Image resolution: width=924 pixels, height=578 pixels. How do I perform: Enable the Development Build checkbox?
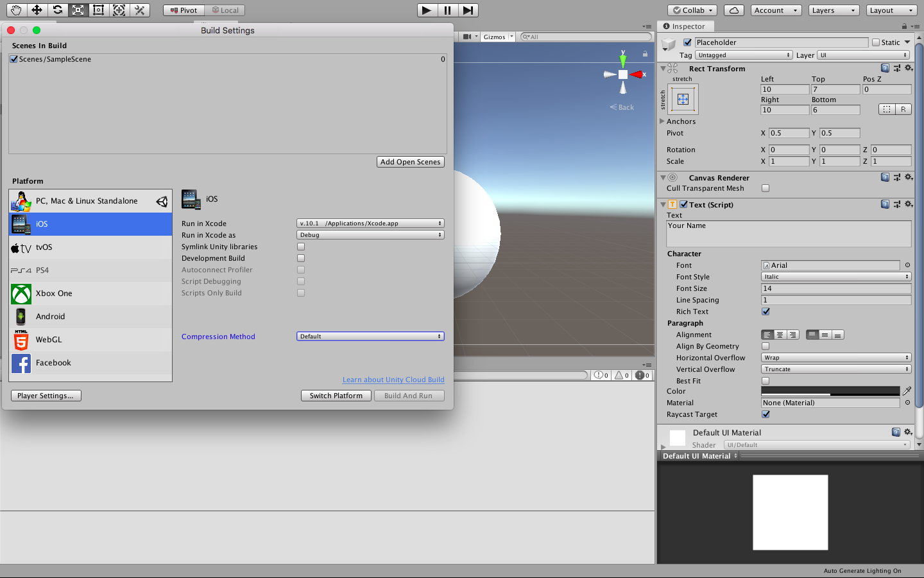301,258
